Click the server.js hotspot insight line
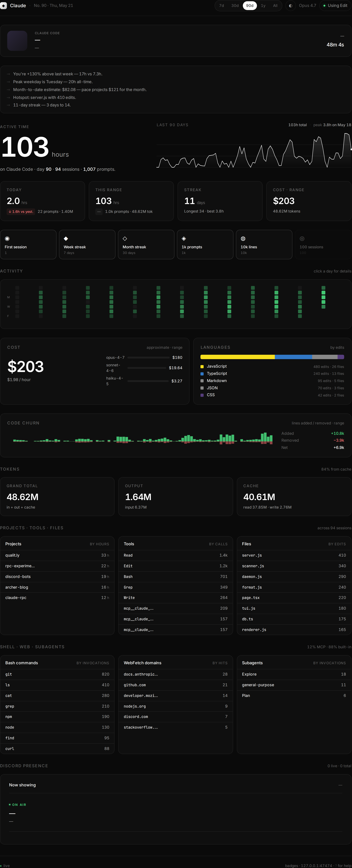 tap(44, 97)
